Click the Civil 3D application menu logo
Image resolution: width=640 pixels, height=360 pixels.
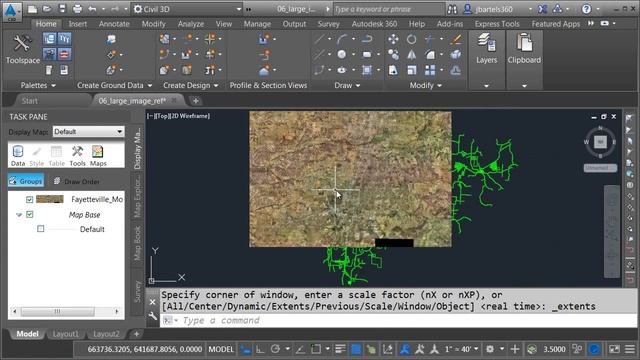click(12, 11)
